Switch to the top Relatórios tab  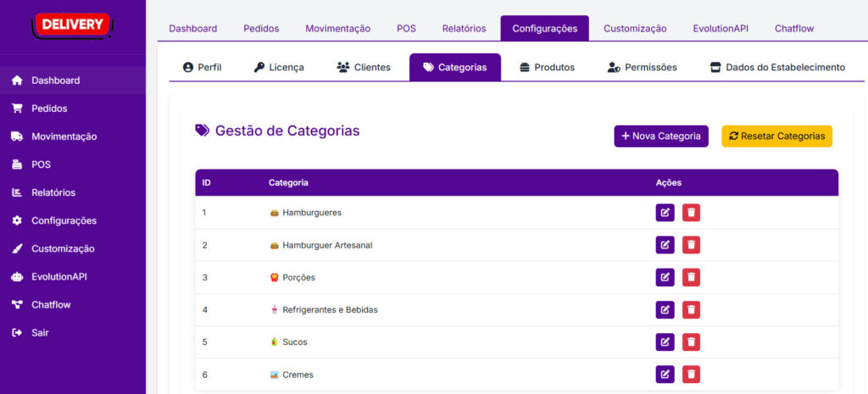click(464, 28)
